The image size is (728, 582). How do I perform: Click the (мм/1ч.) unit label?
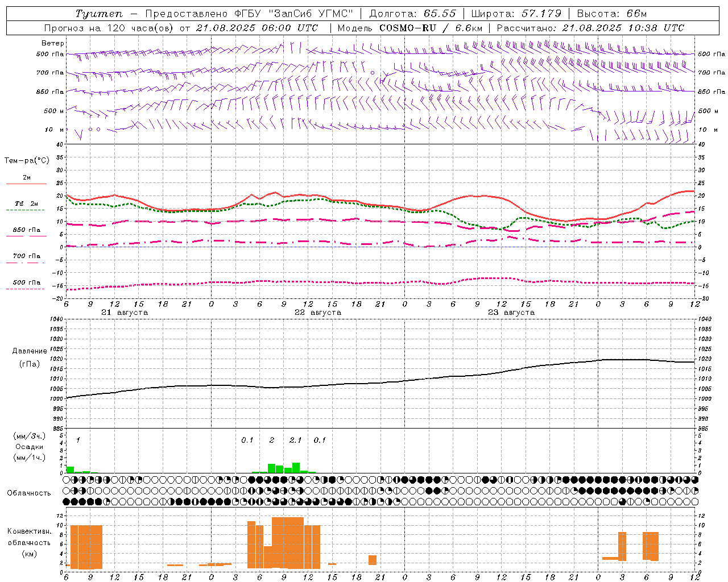pos(29,458)
